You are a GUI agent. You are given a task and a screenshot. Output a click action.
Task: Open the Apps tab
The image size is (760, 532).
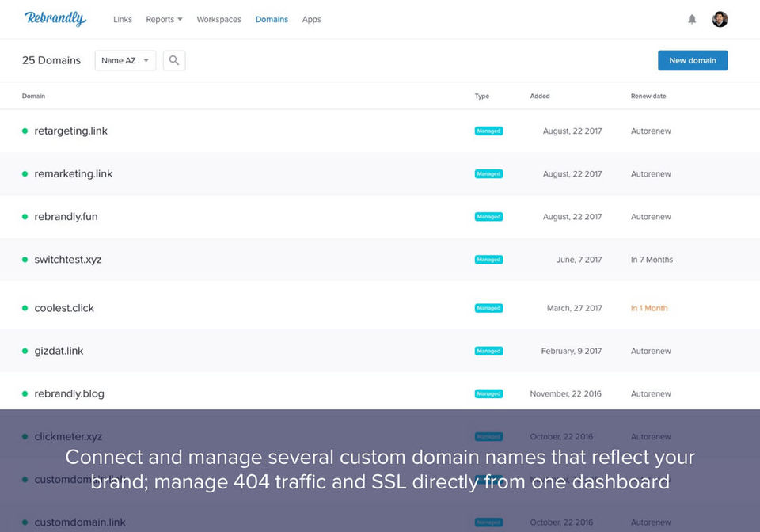(x=312, y=19)
